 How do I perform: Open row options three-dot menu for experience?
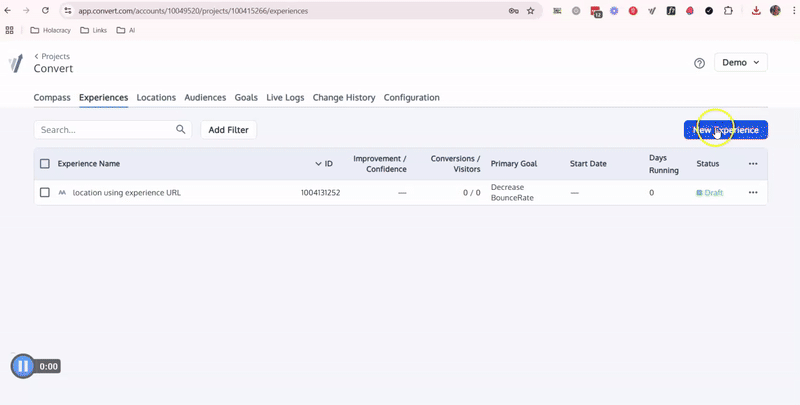click(753, 193)
